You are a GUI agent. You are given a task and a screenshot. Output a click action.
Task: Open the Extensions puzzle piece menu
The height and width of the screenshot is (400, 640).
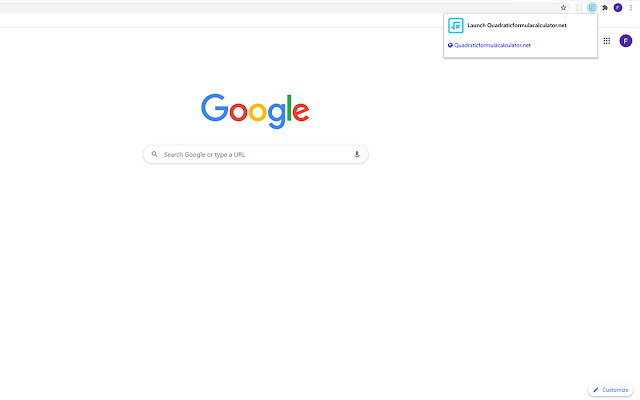coord(605,8)
